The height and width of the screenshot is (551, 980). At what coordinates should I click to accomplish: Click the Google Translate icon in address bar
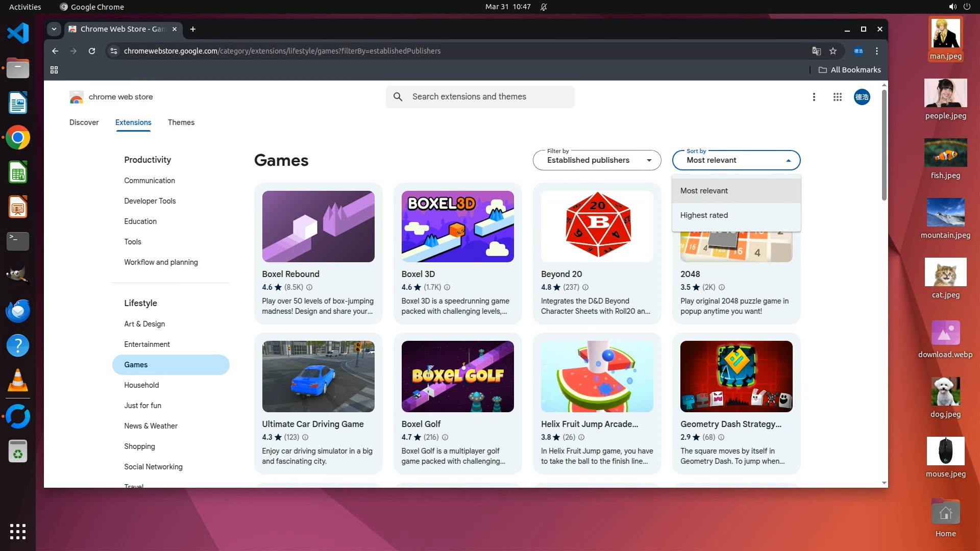pyautogui.click(x=816, y=51)
